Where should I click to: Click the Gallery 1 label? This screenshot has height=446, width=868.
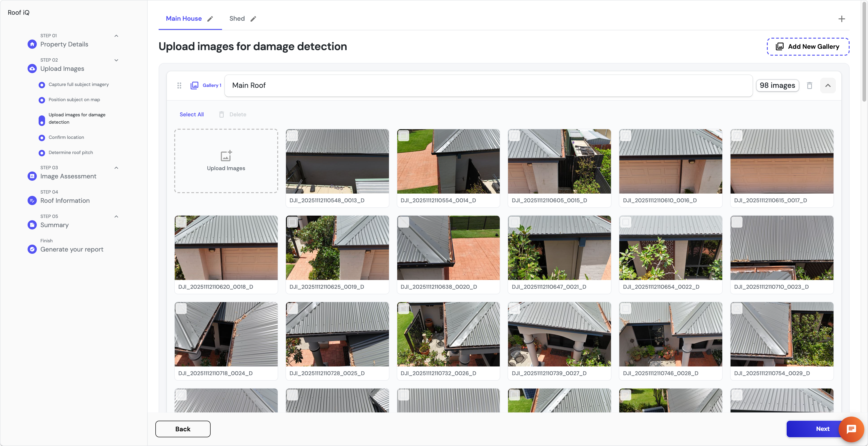[x=212, y=86]
